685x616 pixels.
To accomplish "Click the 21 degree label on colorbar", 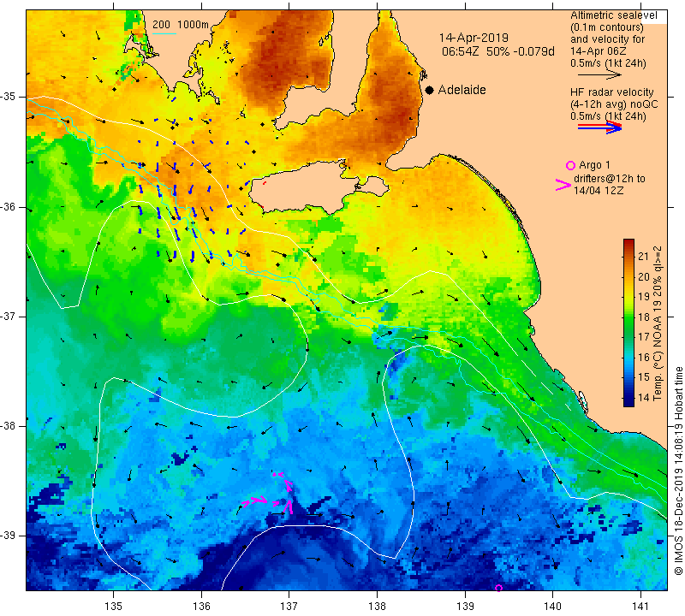I will (x=643, y=257).
